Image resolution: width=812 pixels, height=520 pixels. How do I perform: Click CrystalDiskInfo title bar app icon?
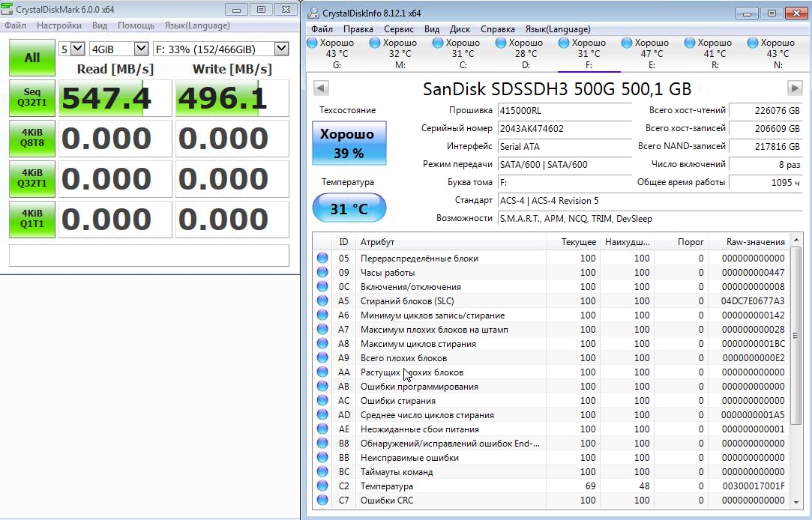point(313,13)
